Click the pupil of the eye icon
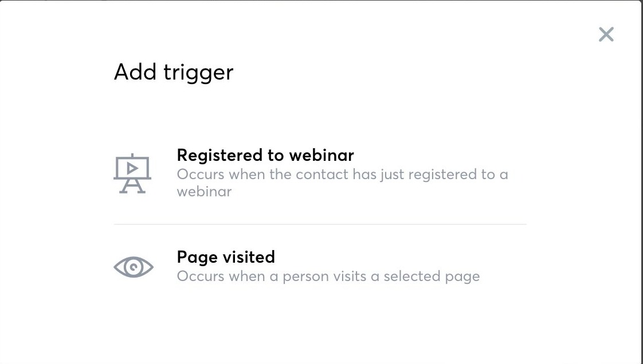643x364 pixels. (x=134, y=268)
